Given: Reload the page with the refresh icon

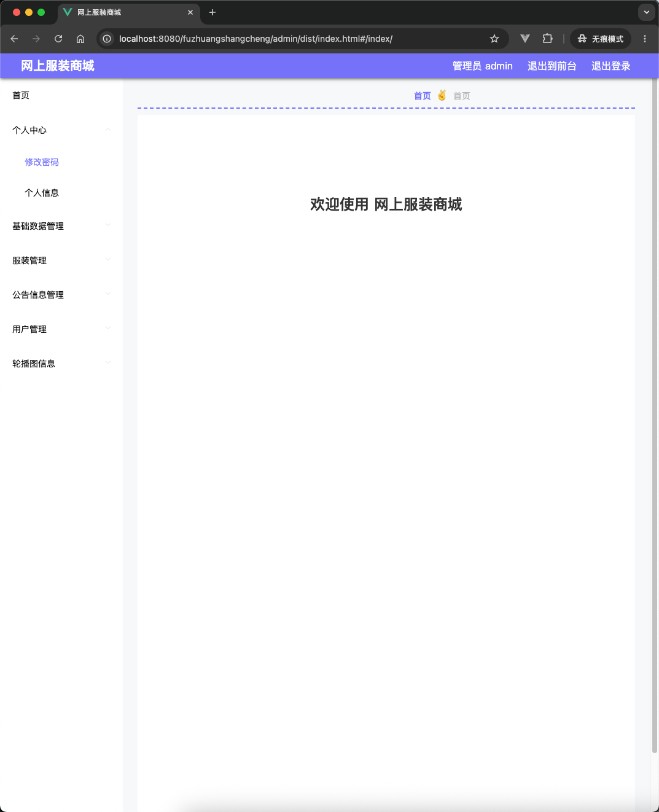Looking at the screenshot, I should coord(58,39).
